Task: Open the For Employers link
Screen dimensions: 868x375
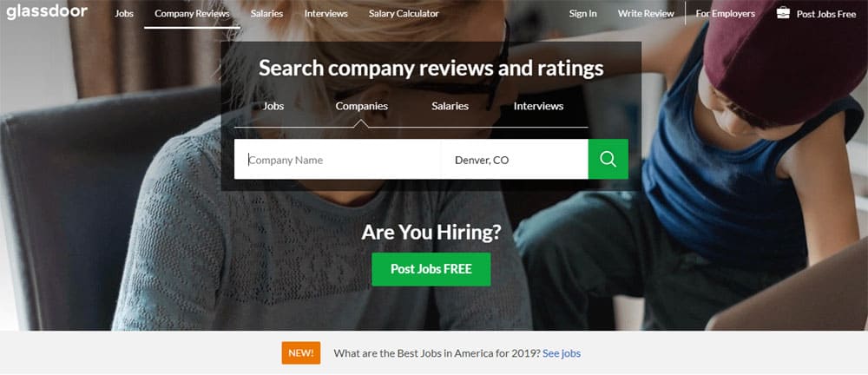Action: click(725, 14)
